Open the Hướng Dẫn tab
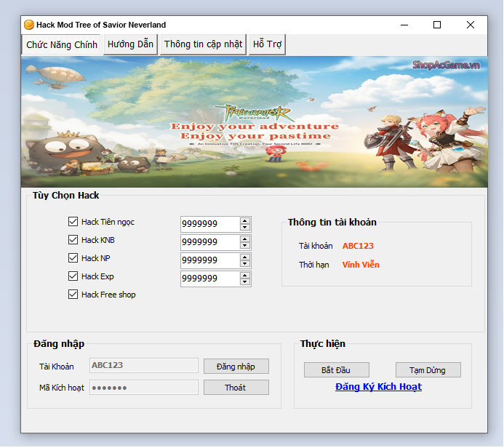 (x=130, y=44)
